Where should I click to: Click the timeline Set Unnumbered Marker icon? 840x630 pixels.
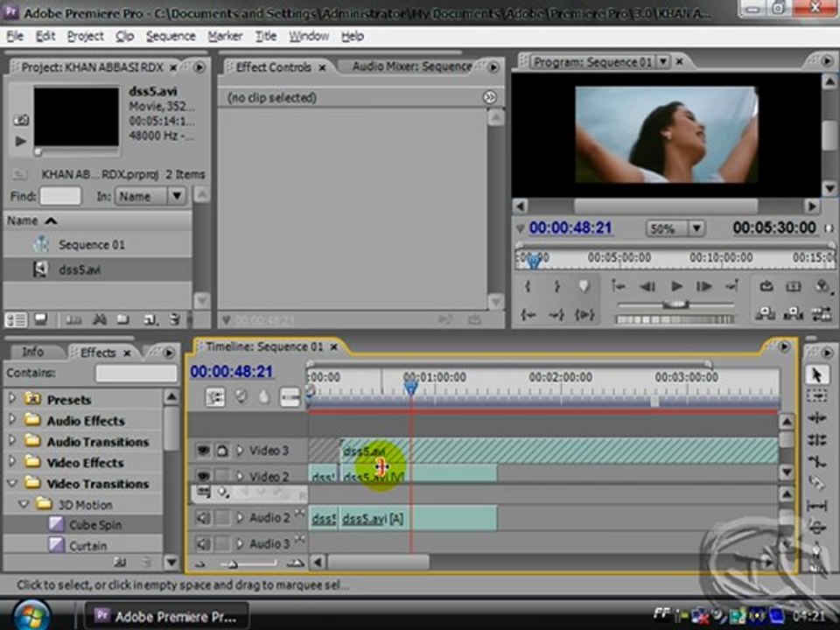263,397
